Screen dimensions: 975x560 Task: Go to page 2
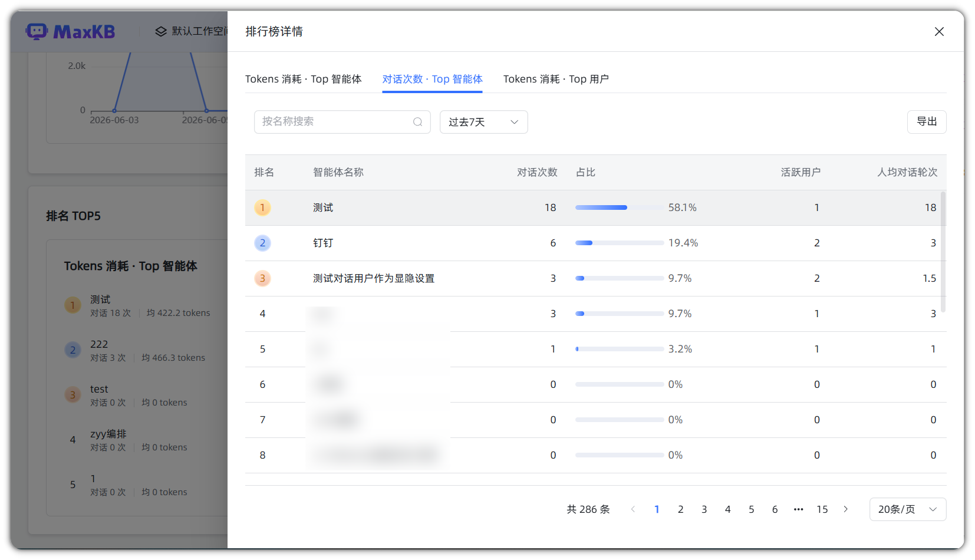tap(680, 509)
